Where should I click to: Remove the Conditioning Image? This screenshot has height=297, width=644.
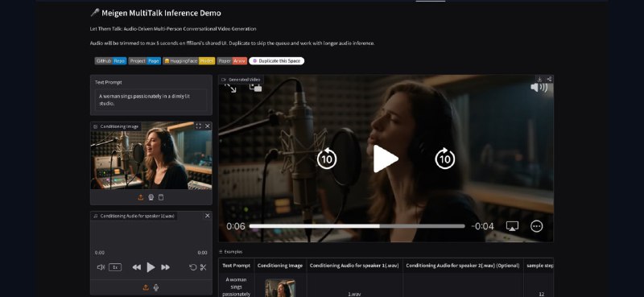[x=208, y=126]
